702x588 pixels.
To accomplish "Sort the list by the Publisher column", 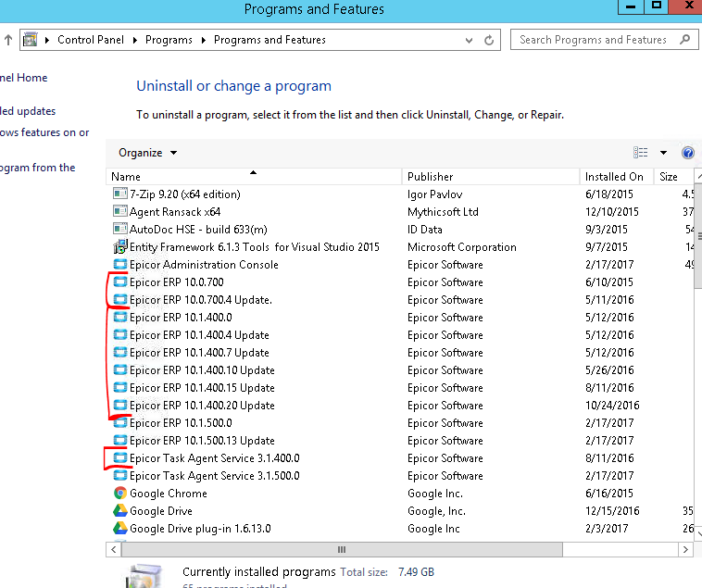I will tap(491, 176).
